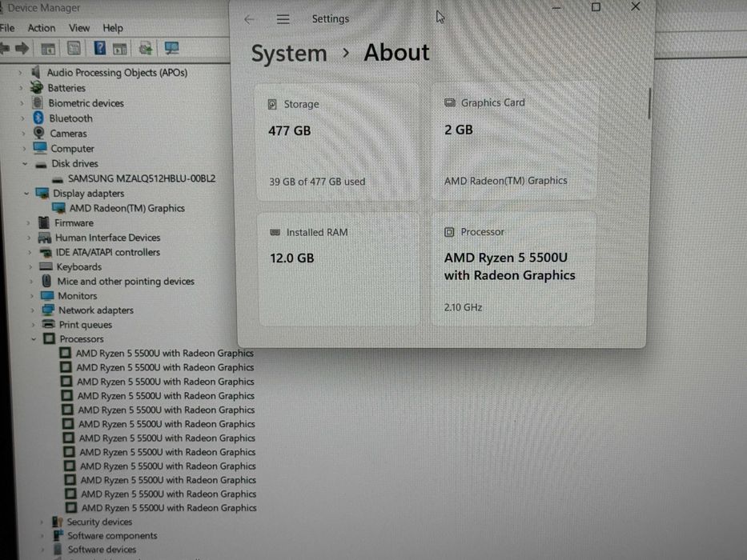Expand the Cameras node
The image size is (747, 560).
coord(24,134)
